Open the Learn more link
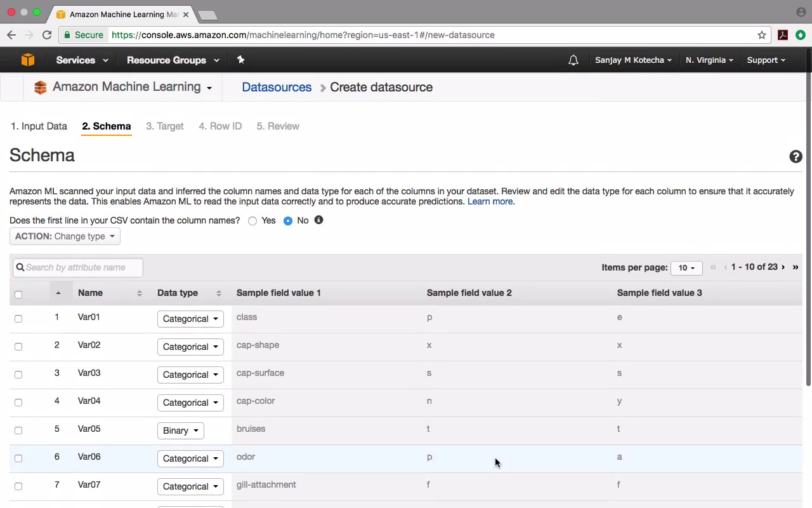 point(490,201)
